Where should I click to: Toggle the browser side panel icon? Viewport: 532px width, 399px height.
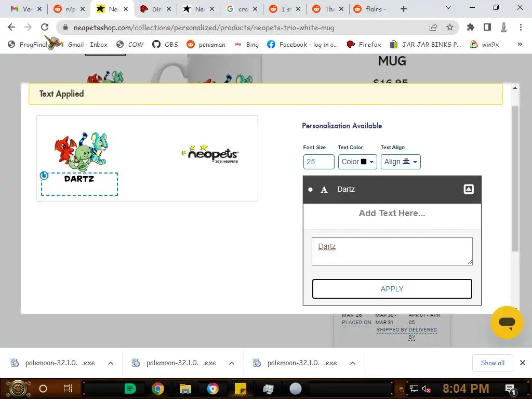click(487, 27)
